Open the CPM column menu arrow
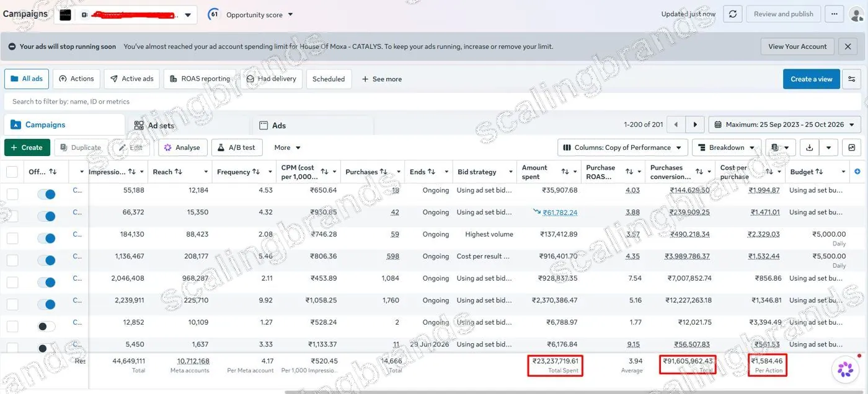 [x=335, y=172]
